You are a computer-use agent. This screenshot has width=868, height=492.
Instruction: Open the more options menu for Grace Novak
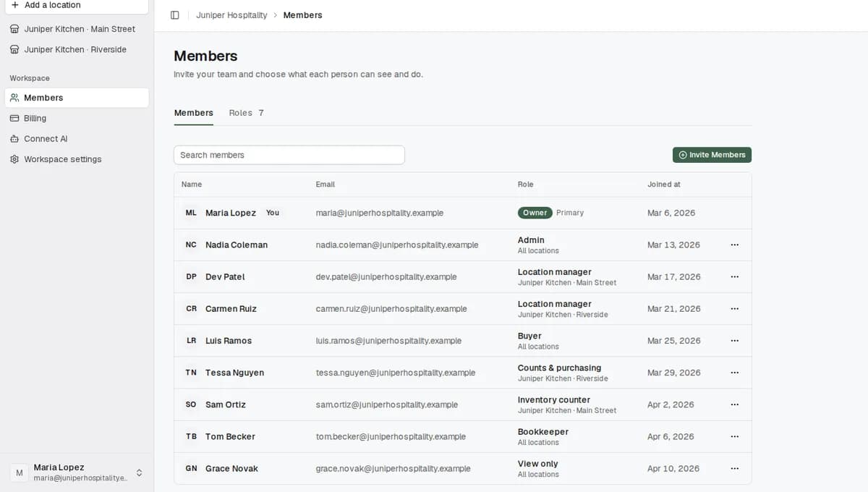[x=735, y=468]
